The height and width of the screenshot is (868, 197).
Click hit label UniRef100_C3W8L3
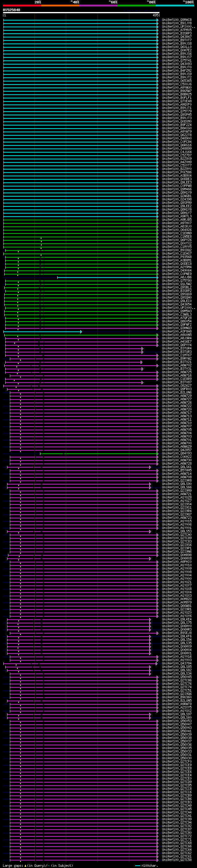coord(177,314)
